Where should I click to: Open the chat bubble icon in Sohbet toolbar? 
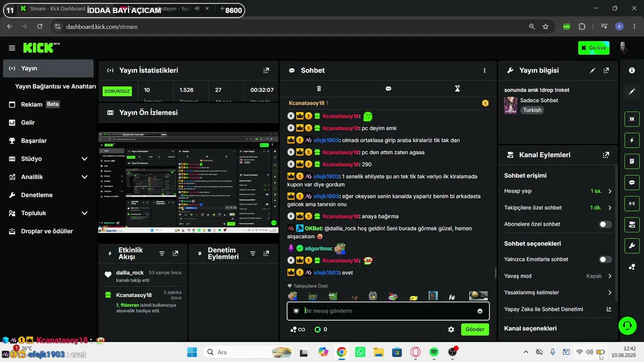point(388,88)
